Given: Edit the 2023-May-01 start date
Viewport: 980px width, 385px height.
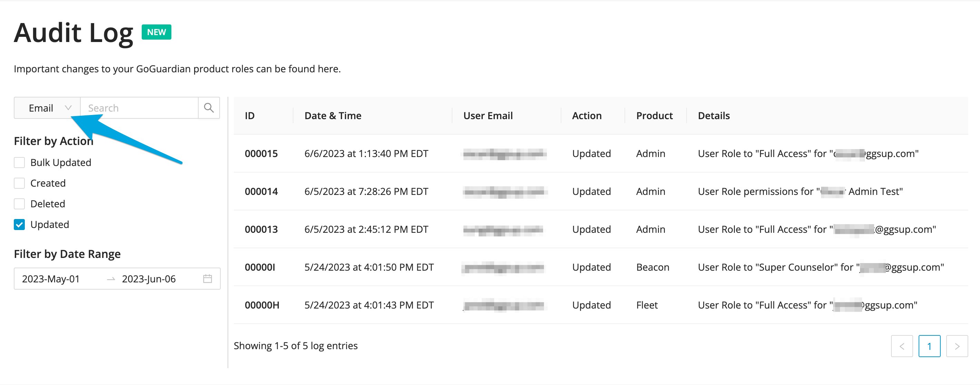Looking at the screenshot, I should pos(51,279).
